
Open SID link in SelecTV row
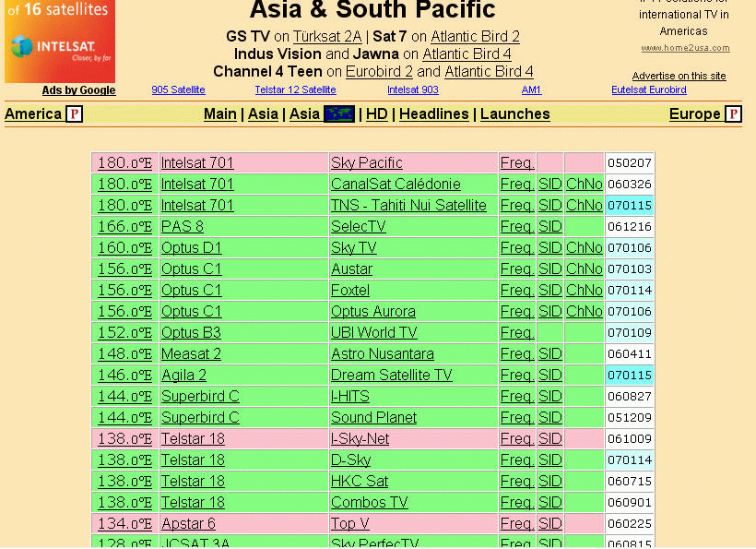click(x=550, y=227)
